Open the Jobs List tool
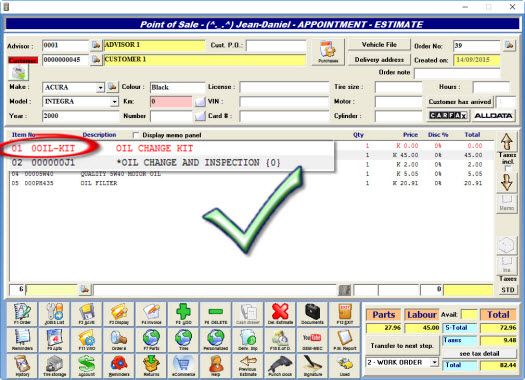 [54, 314]
